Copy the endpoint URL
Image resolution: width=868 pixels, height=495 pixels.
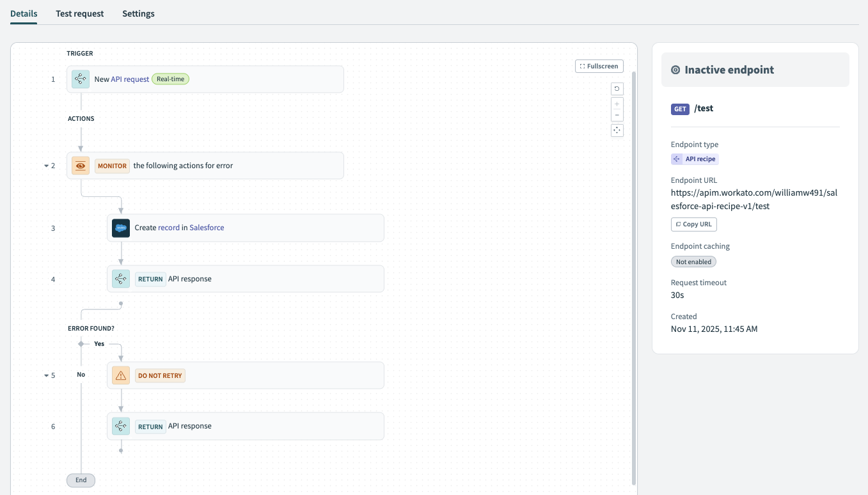click(x=694, y=224)
